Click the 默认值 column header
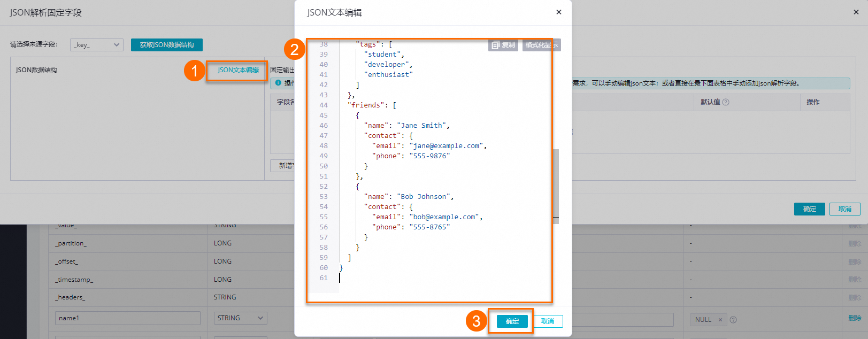The image size is (868, 339). coord(710,102)
